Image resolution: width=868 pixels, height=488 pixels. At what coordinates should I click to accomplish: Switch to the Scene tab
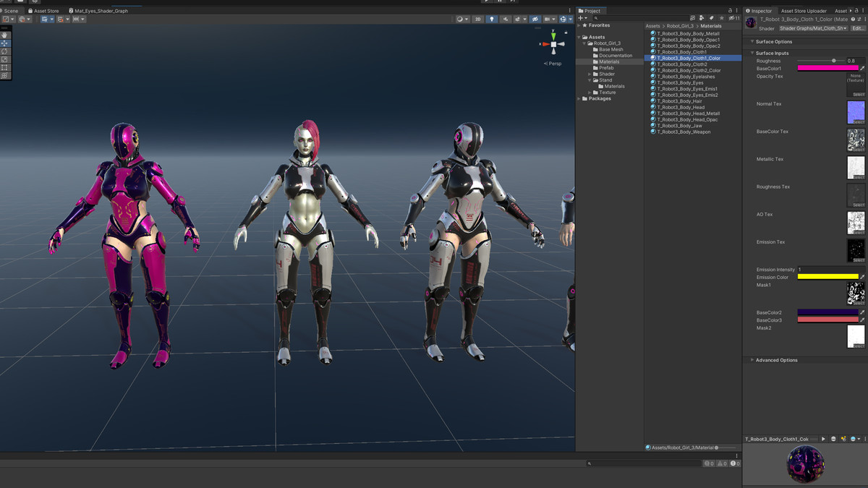(x=11, y=11)
